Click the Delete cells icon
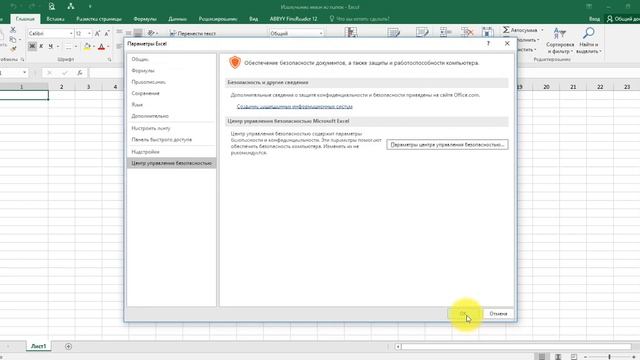The width and height of the screenshot is (640, 360). 467,32
